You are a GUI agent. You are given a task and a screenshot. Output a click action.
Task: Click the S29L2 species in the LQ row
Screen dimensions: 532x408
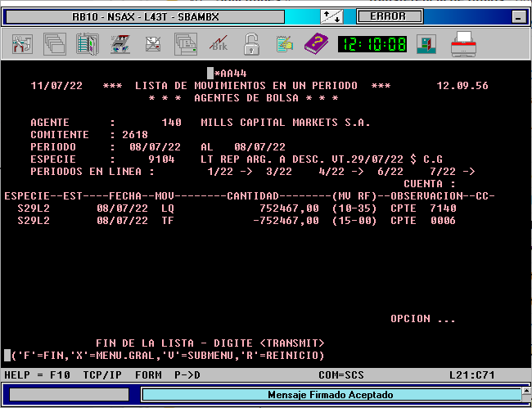click(34, 208)
